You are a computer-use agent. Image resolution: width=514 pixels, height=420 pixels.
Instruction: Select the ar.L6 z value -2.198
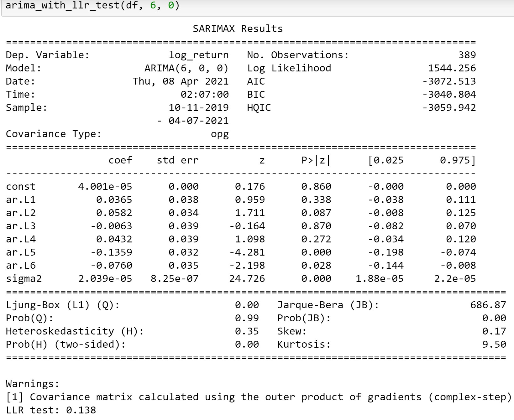[247, 266]
